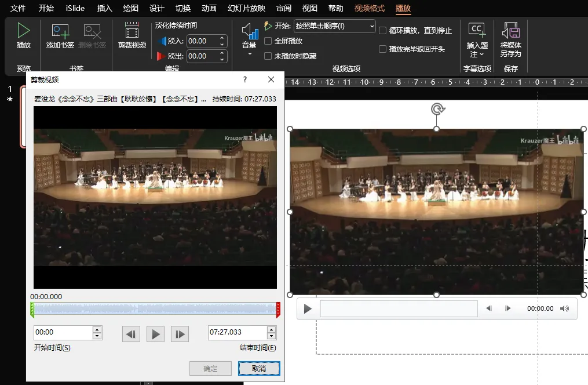Increase the 淡入 fade-in duration
The image size is (588, 385).
tap(222, 38)
